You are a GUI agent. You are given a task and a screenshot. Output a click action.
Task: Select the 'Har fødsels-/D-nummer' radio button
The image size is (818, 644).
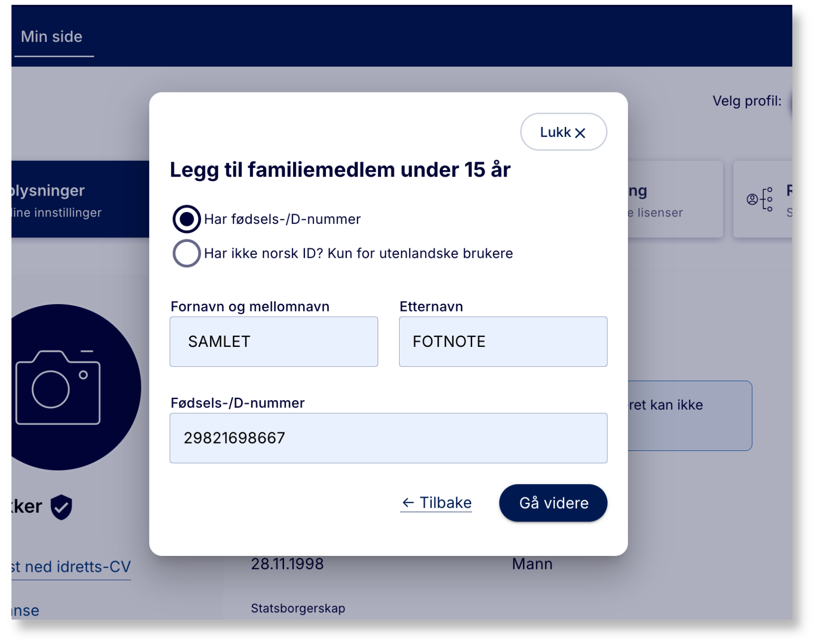(187, 219)
